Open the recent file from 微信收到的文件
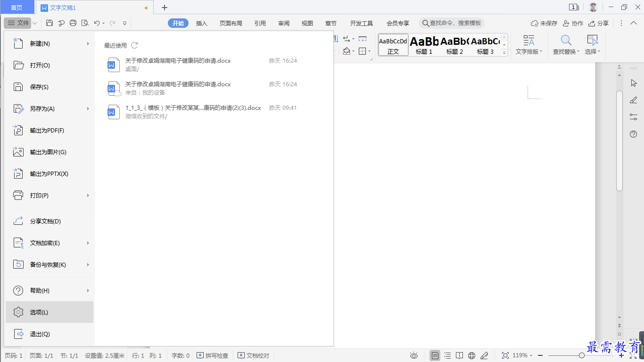This screenshot has height=362, width=644. point(203,112)
